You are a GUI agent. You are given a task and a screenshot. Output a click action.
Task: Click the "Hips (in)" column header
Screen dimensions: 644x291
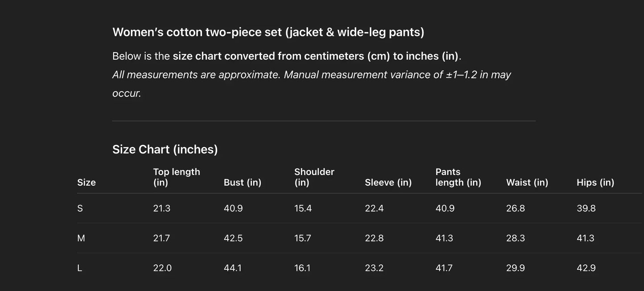tap(595, 183)
